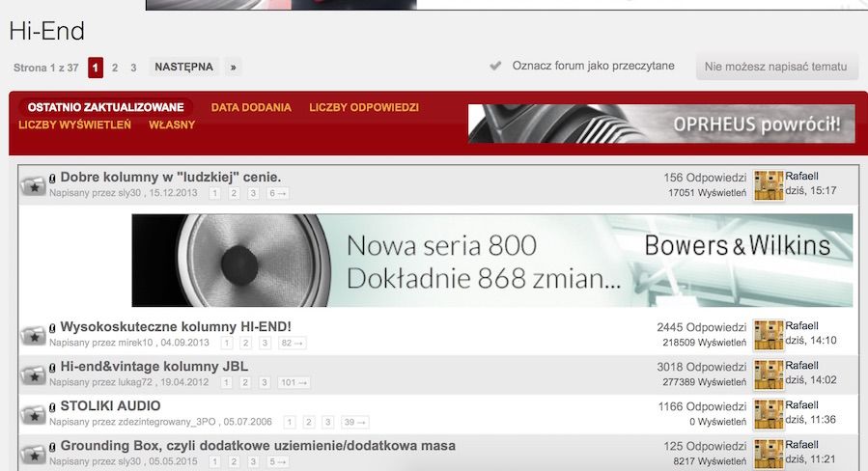Open page 3 of Wysokoskuteczne kolumny thread

266,344
